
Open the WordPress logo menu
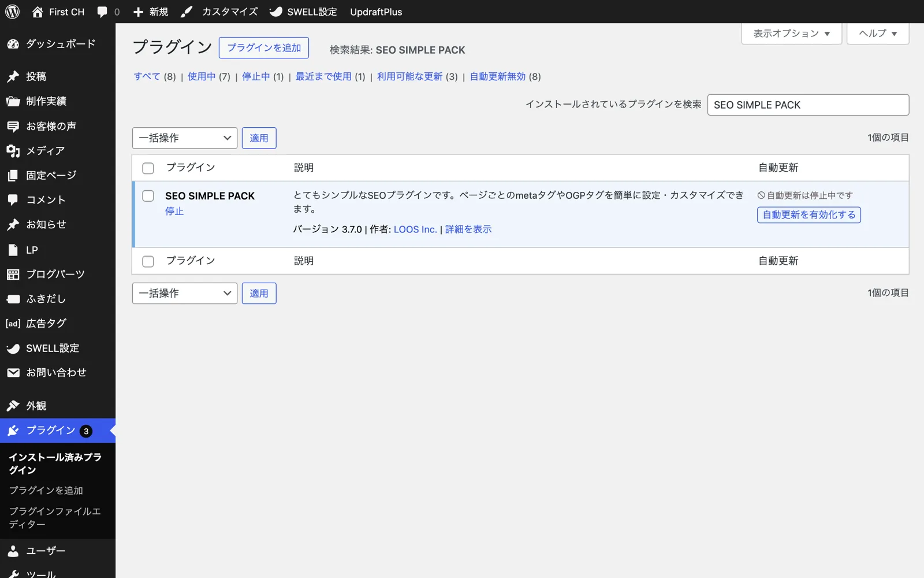[x=12, y=12]
